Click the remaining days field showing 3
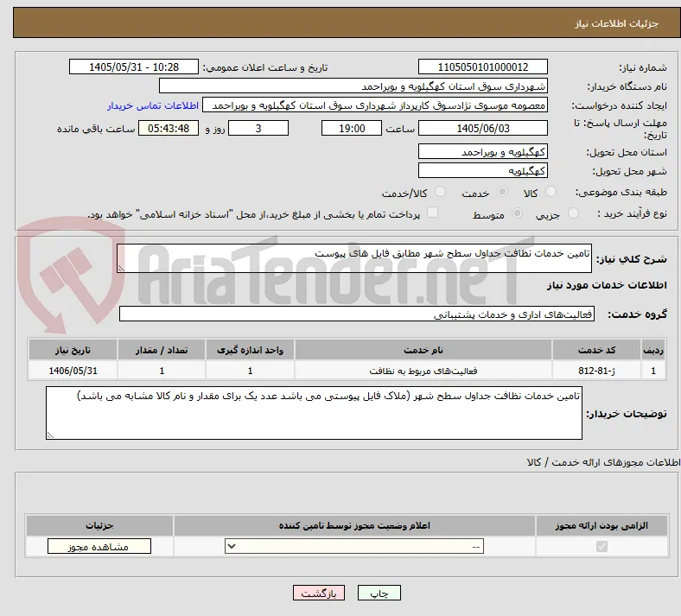 pyautogui.click(x=258, y=129)
